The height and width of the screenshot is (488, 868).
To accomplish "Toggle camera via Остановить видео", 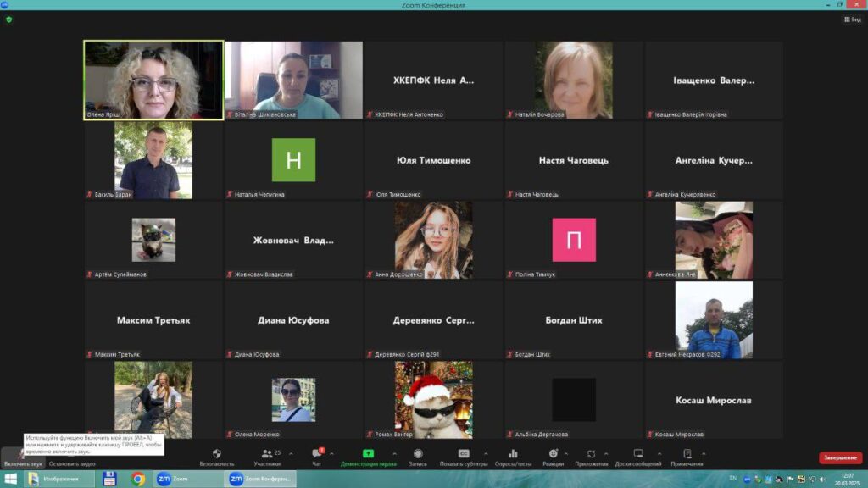I will coord(72,458).
